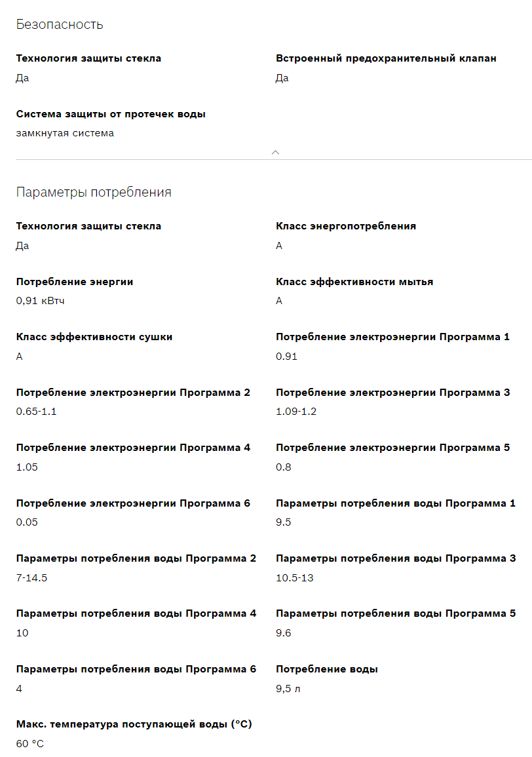Click the 60 °C value
The height and width of the screenshot is (757, 532).
pyautogui.click(x=30, y=744)
